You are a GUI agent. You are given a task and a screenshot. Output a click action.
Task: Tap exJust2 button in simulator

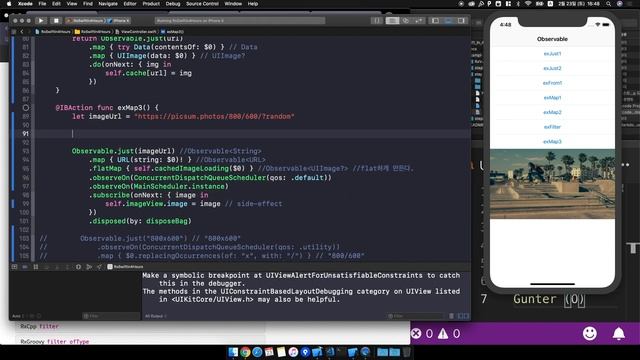point(552,68)
